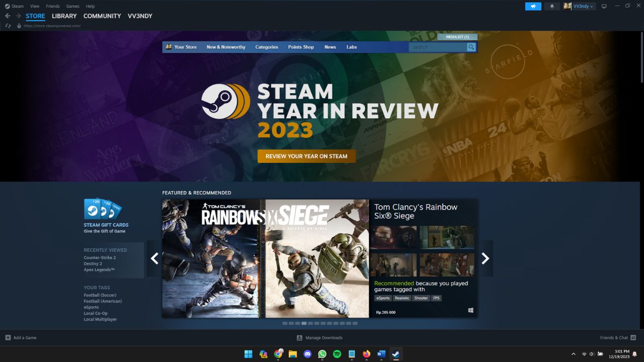The image size is (644, 362).
Task: Open the Friends menu
Action: (52, 6)
